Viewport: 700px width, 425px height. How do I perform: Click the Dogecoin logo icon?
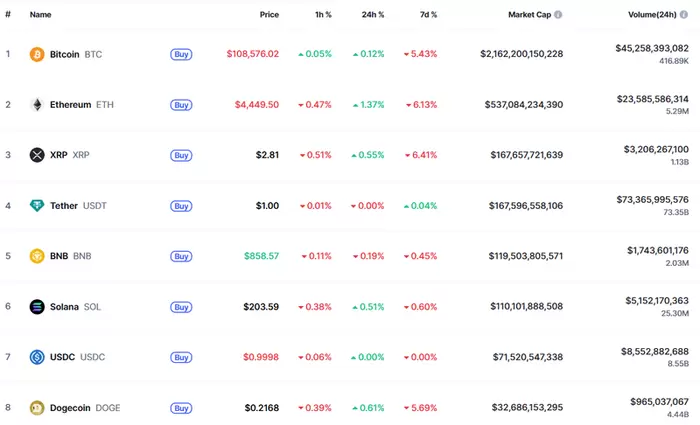[37, 408]
